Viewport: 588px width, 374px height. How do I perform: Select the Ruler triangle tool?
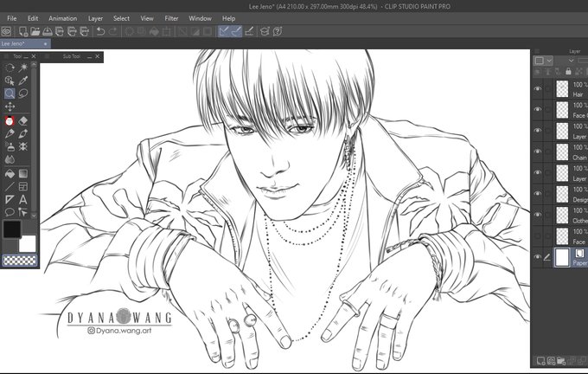(10, 199)
